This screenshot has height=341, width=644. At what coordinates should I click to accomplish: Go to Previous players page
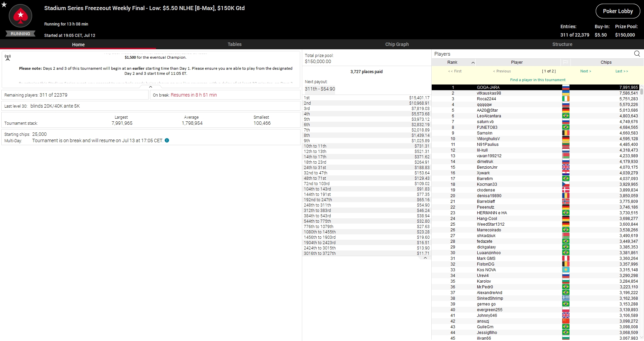point(502,71)
